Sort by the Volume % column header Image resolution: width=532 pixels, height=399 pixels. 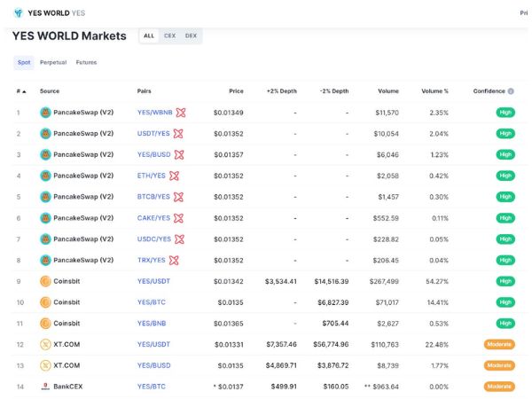click(x=435, y=91)
